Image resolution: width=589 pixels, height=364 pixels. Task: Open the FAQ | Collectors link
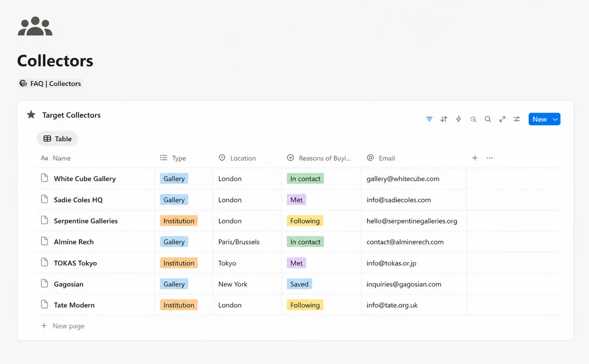[x=50, y=83]
